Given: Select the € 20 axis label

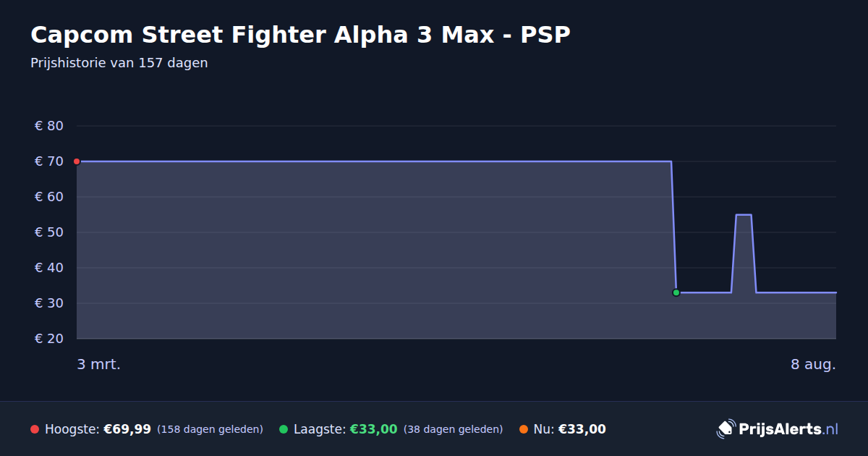Looking at the screenshot, I should 49,339.
